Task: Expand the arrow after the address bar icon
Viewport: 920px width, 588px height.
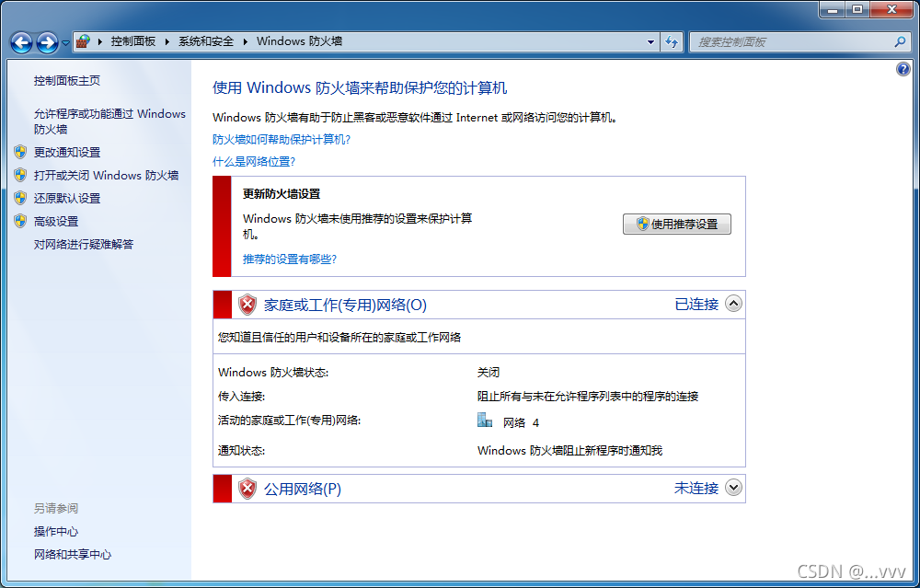Action: coord(99,41)
